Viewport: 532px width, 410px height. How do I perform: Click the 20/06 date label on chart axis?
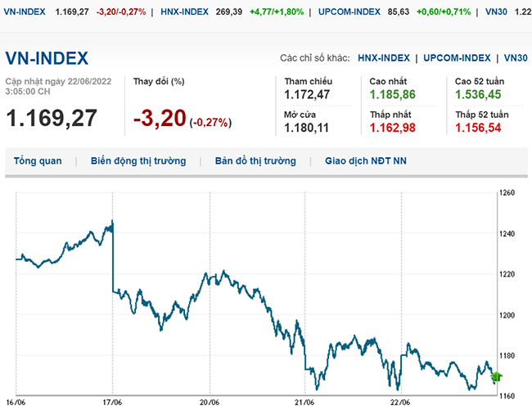209,403
